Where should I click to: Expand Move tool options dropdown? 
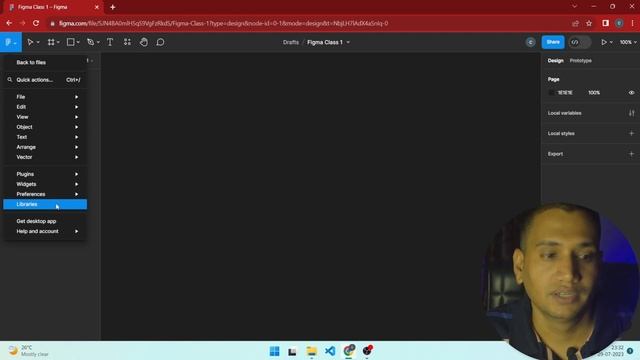[38, 42]
